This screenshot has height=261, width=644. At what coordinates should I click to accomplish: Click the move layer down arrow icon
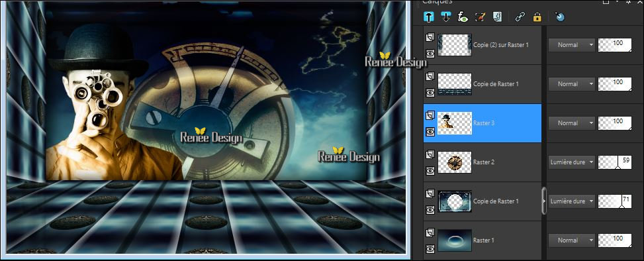(446, 17)
